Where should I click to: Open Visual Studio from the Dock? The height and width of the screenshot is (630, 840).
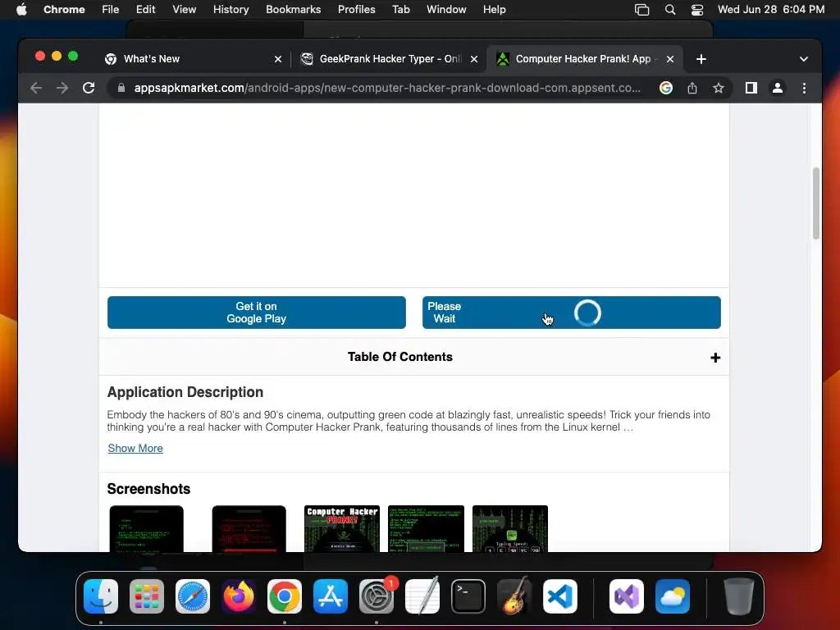627,596
